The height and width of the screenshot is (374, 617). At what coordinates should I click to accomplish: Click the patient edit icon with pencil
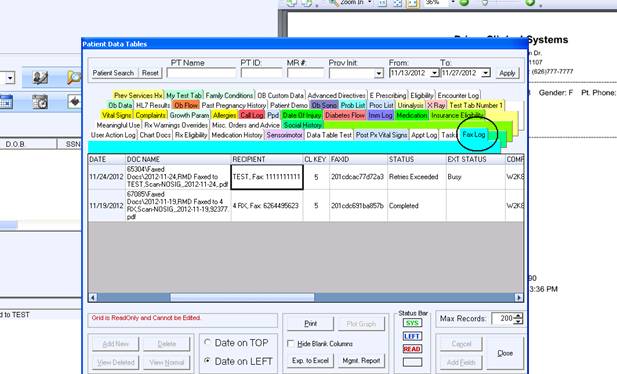click(40, 78)
